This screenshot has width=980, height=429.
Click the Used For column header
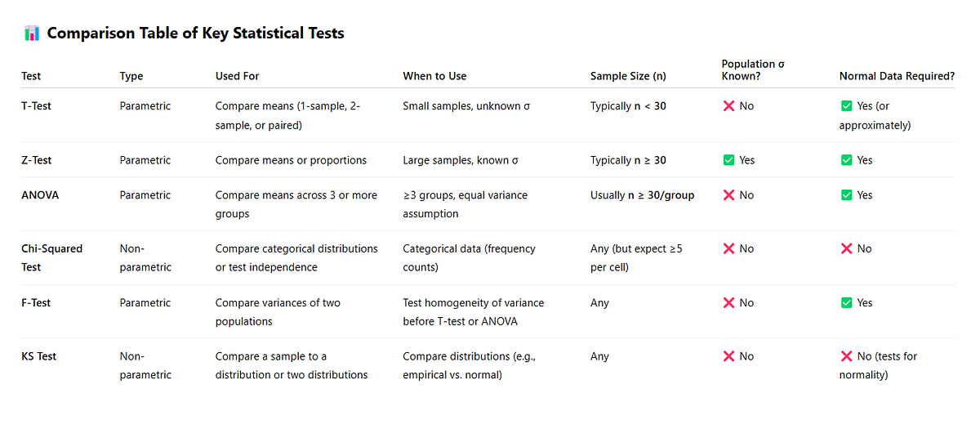point(237,76)
